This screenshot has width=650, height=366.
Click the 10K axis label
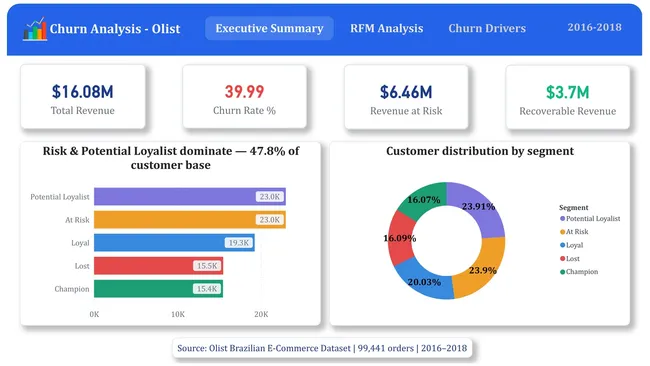[178, 314]
